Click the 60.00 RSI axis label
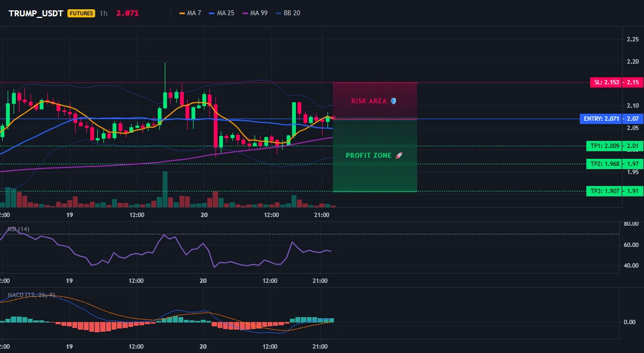 pyautogui.click(x=631, y=245)
